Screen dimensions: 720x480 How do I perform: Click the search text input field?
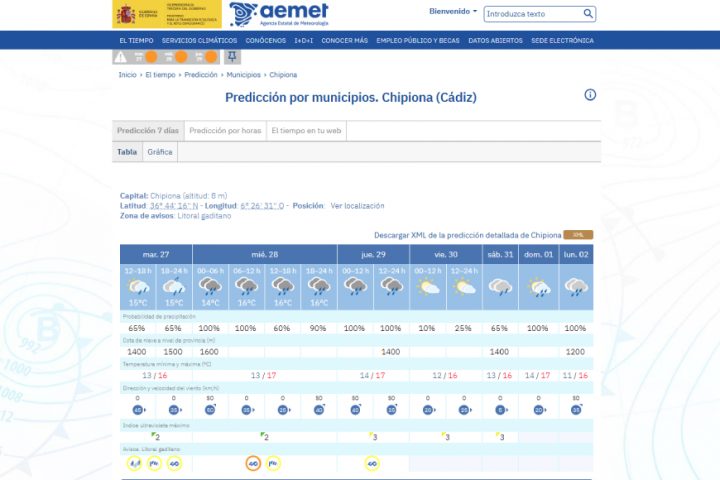click(533, 14)
